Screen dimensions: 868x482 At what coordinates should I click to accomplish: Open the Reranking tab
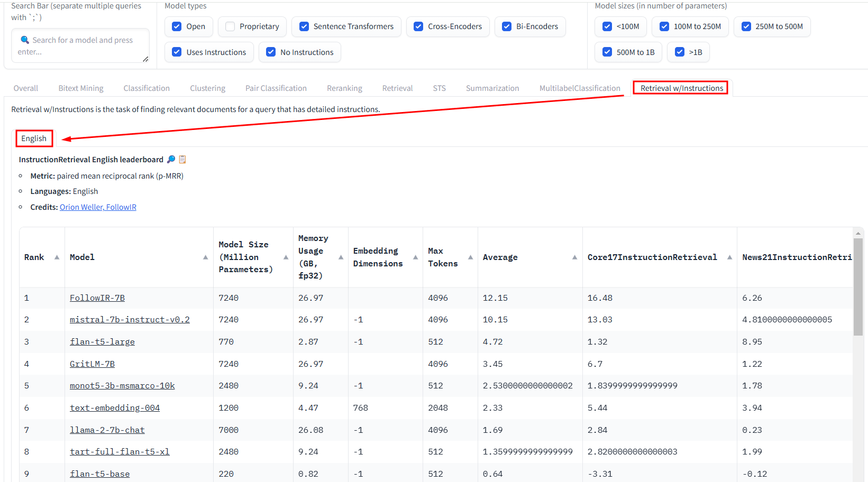(x=345, y=88)
